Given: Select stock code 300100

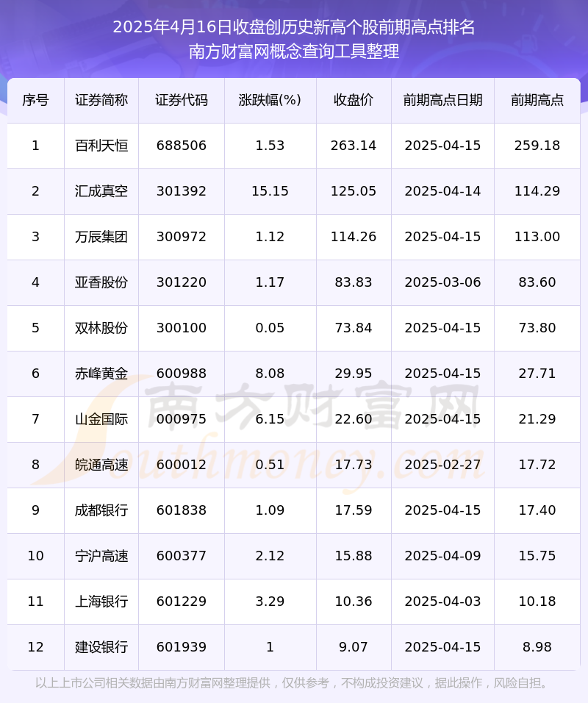Looking at the screenshot, I should pos(182,328).
